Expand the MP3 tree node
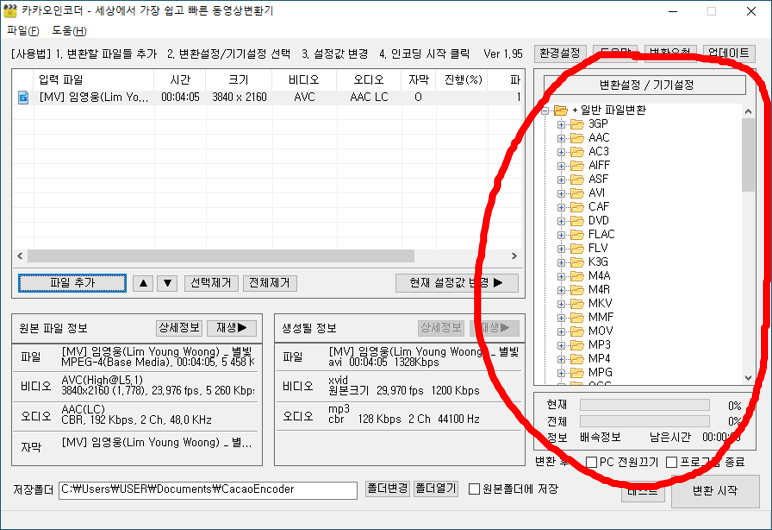The image size is (772, 530). pos(561,345)
